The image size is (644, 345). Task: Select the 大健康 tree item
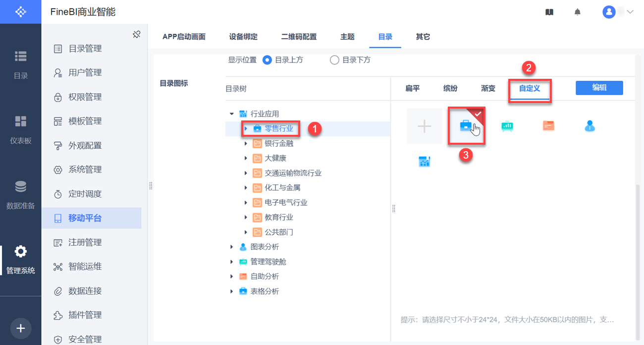coord(275,159)
